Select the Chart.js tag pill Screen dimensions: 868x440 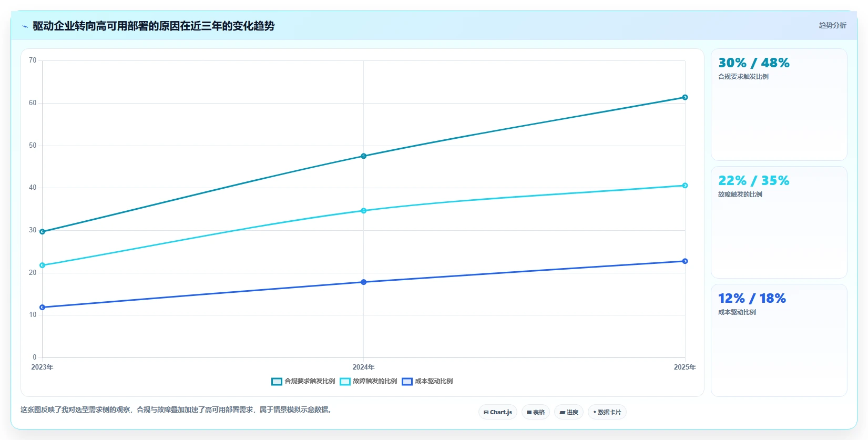[x=498, y=412]
